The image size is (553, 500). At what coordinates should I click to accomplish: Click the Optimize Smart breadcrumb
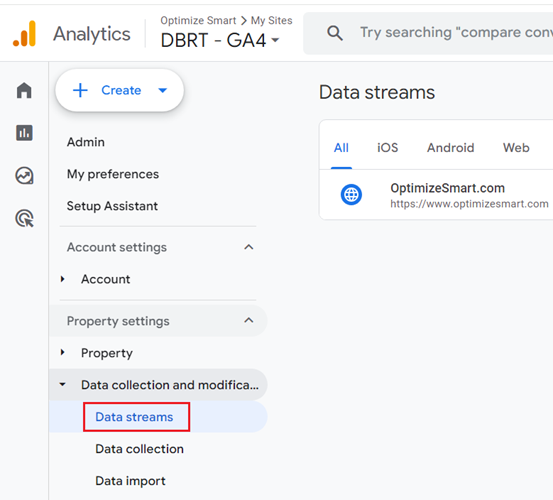(198, 20)
